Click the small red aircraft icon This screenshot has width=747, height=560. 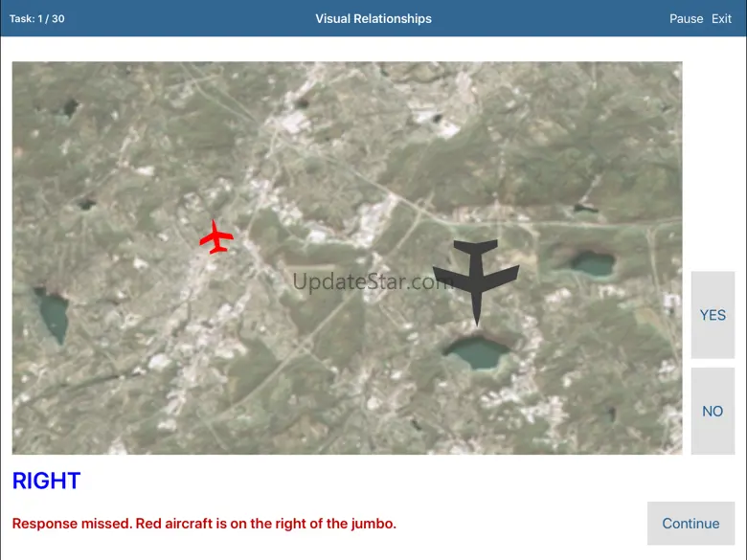click(216, 236)
